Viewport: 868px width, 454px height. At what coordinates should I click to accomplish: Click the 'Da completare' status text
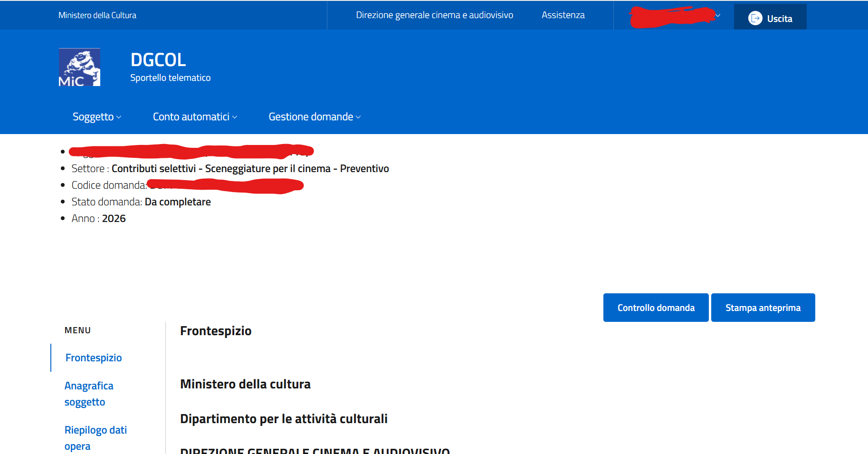(x=178, y=202)
